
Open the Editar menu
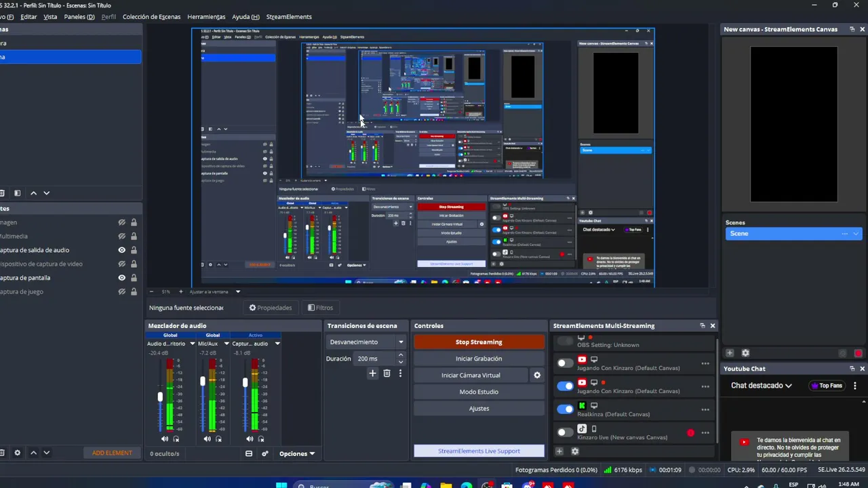28,17
